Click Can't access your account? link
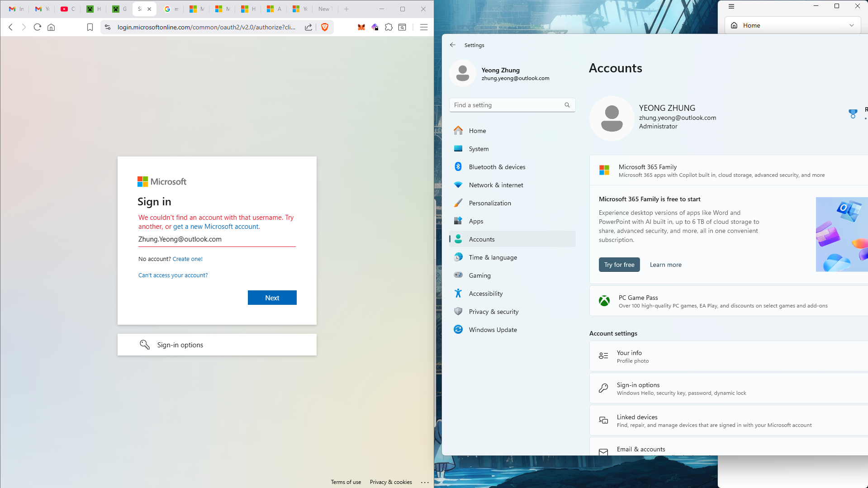This screenshot has width=868, height=488. click(173, 275)
